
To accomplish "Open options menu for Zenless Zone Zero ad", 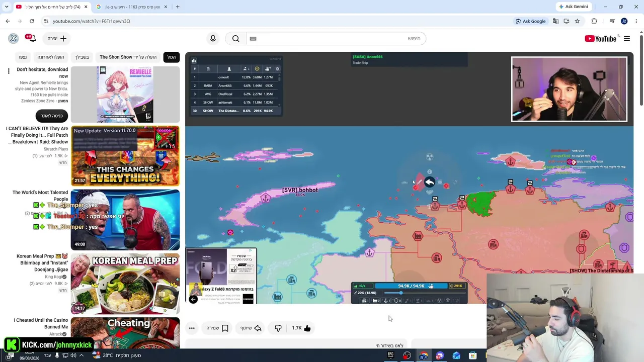I will pyautogui.click(x=9, y=71).
